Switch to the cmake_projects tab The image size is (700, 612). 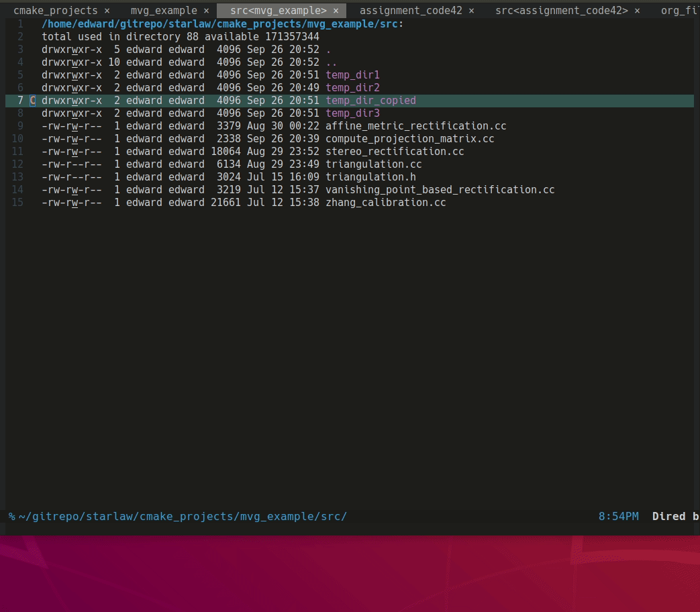pyautogui.click(x=55, y=10)
